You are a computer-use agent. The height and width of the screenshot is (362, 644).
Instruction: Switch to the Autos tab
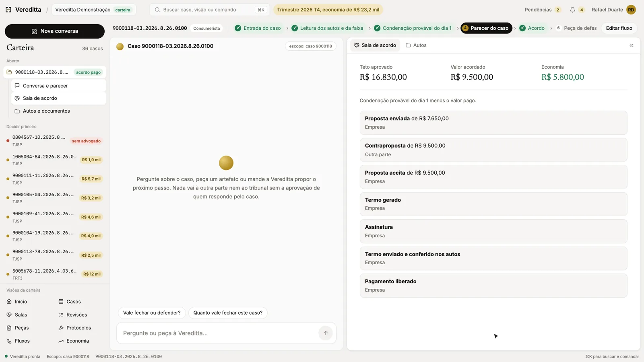tap(416, 45)
